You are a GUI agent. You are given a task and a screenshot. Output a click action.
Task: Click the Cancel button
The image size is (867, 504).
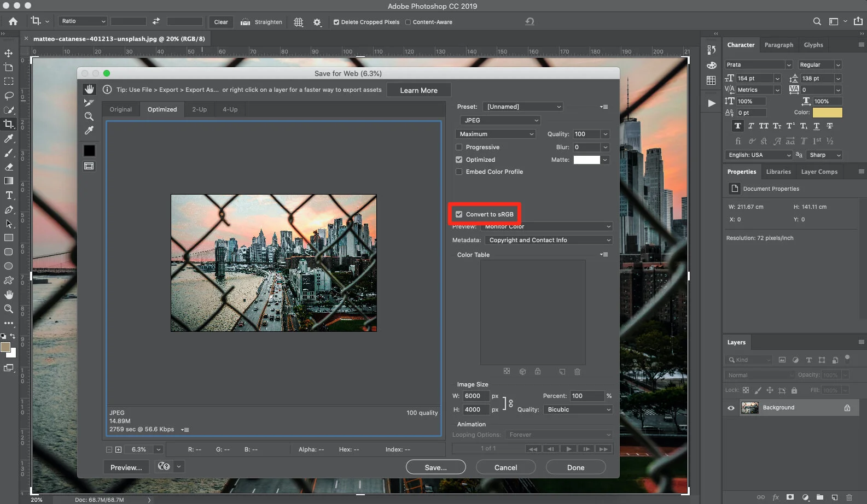coord(506,467)
